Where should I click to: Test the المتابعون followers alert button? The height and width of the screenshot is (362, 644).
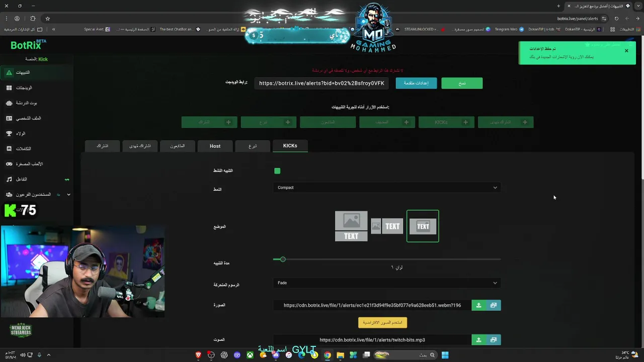tap(328, 122)
